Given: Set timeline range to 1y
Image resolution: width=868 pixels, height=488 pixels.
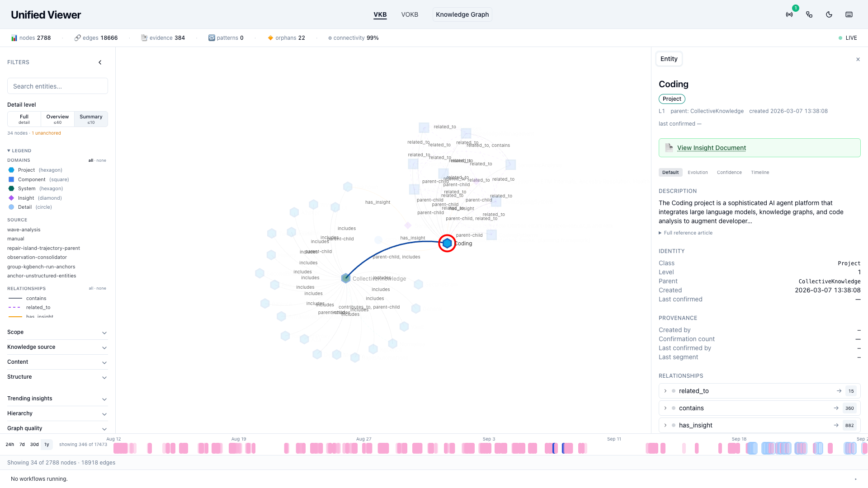Looking at the screenshot, I should (47, 445).
